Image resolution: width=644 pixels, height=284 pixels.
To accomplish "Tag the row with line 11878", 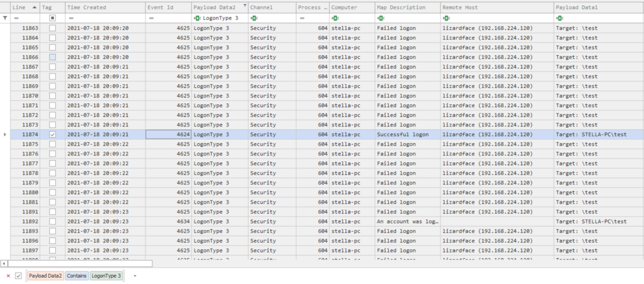I will pos(53,173).
